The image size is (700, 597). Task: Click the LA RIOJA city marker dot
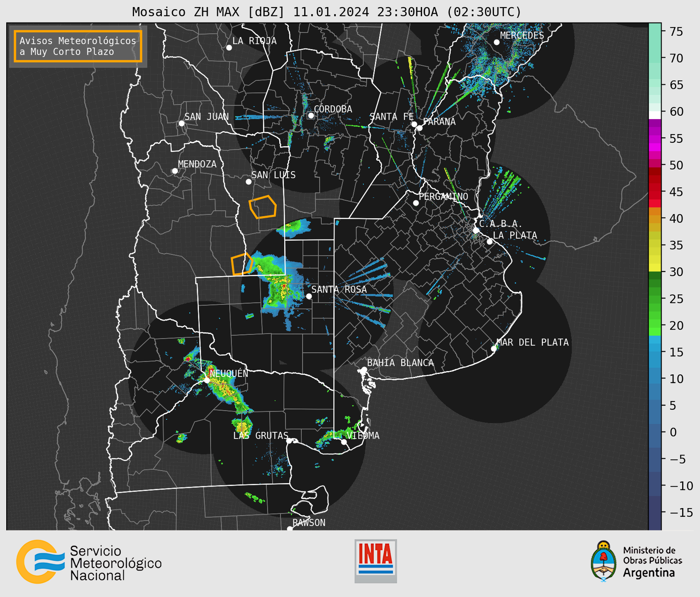coord(229,48)
